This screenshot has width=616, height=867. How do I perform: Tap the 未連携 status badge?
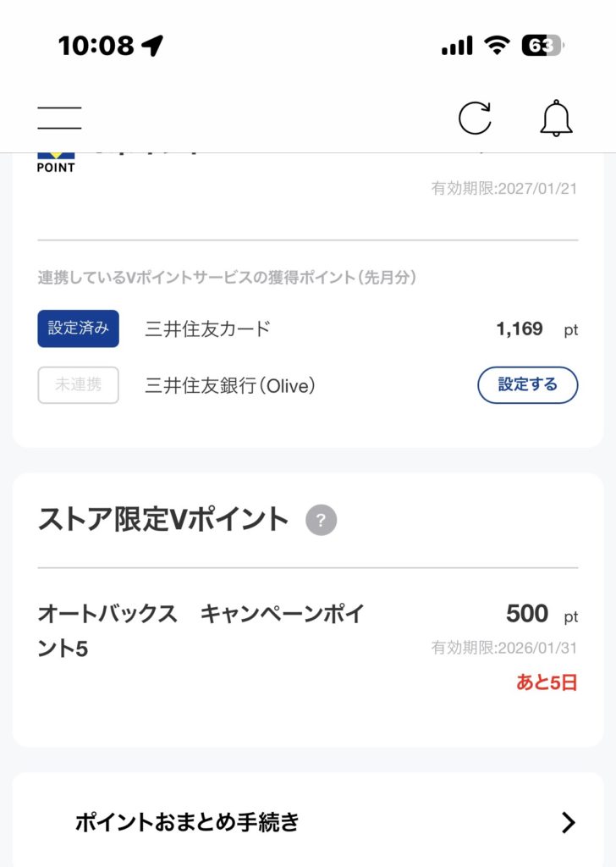[78, 384]
